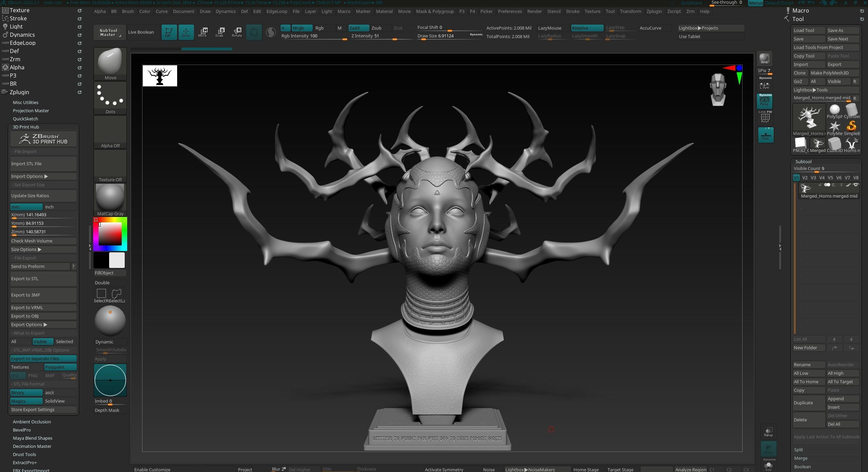Click the Solo mode icon
868x472 pixels.
click(x=768, y=466)
